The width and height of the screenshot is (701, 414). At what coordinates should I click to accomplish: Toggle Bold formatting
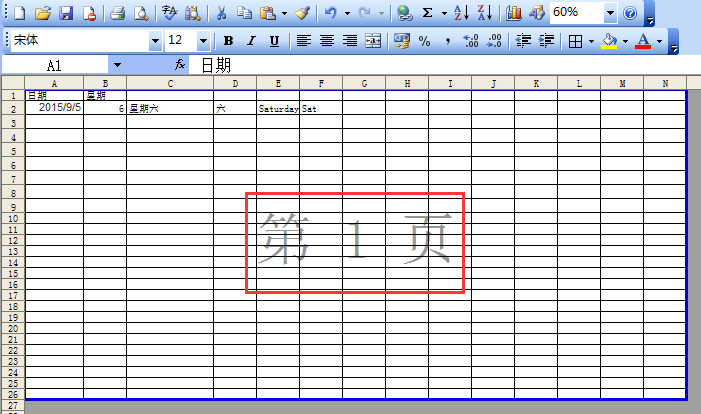pyautogui.click(x=228, y=41)
